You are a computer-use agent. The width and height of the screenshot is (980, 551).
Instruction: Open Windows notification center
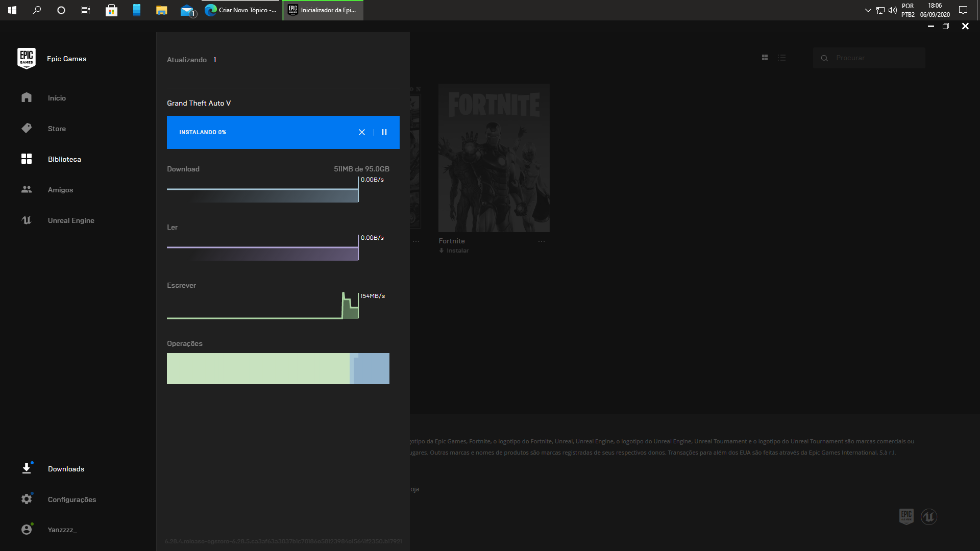point(963,10)
